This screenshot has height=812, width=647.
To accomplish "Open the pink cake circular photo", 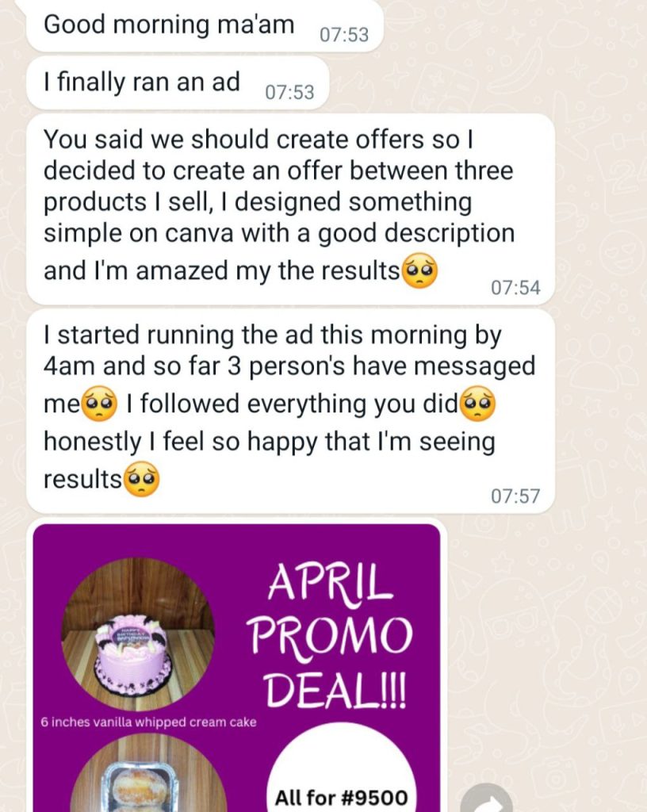I will (138, 634).
